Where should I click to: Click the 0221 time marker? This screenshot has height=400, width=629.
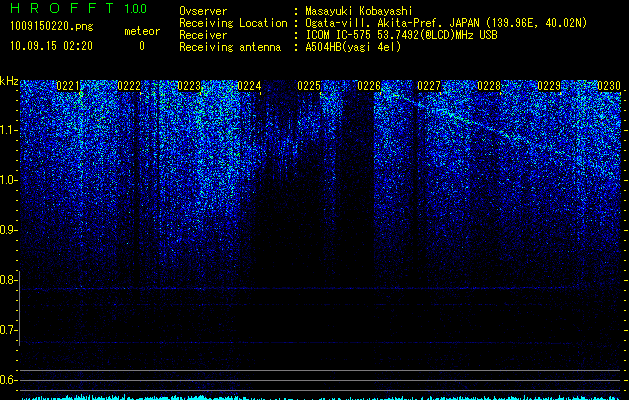(68, 86)
